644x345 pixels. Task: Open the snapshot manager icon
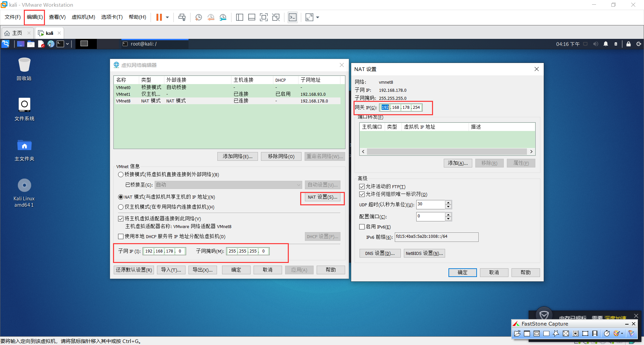pyautogui.click(x=223, y=17)
